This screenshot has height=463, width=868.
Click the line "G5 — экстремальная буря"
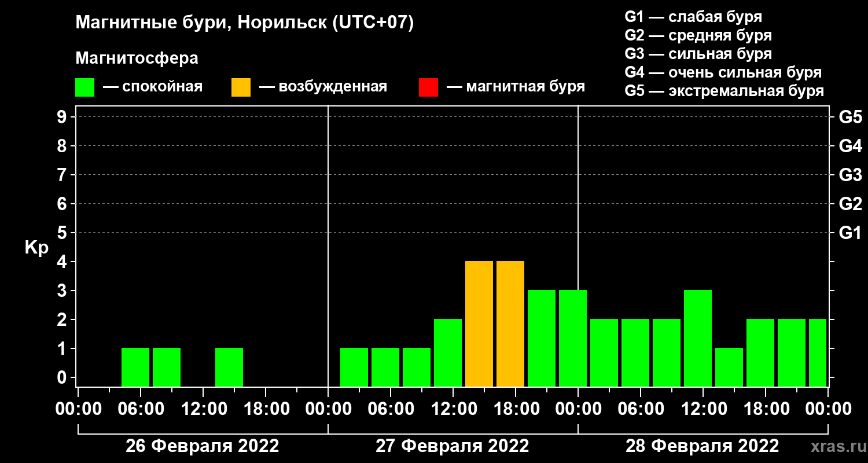[x=724, y=91]
